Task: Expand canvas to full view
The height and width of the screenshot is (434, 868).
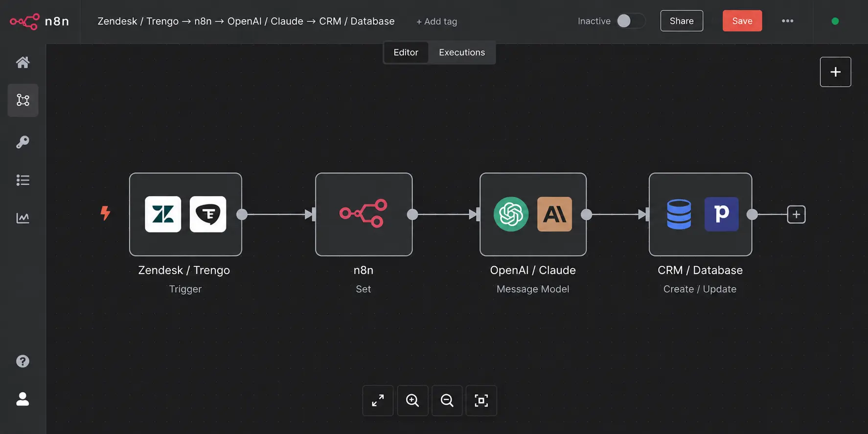Action: [378, 401]
